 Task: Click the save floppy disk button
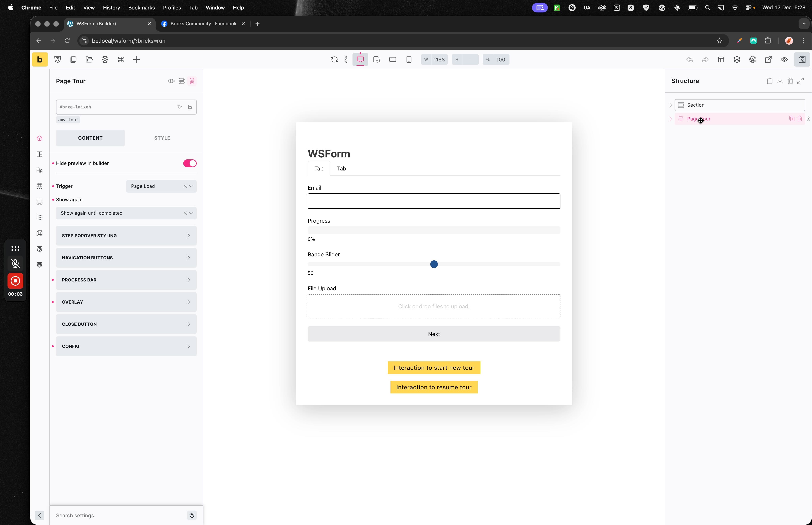point(802,60)
